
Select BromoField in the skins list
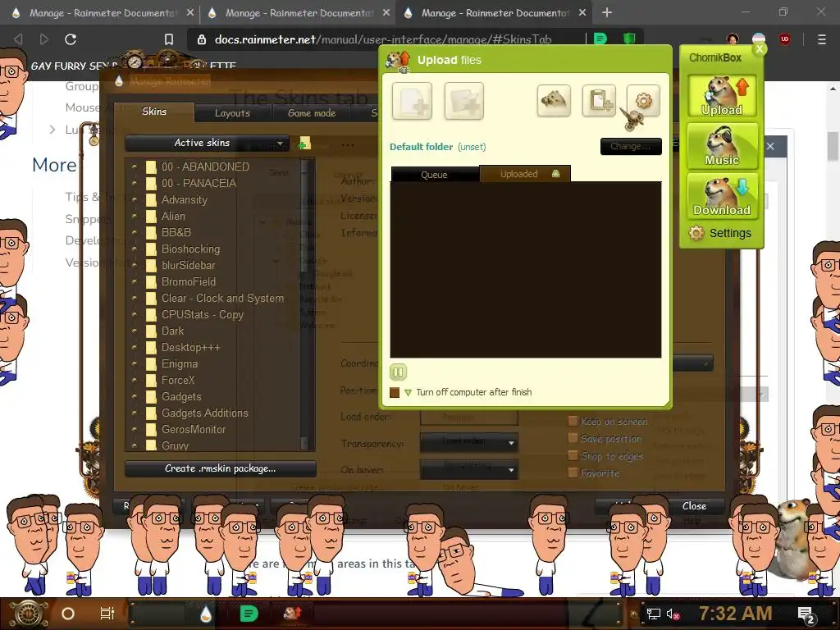[189, 282]
